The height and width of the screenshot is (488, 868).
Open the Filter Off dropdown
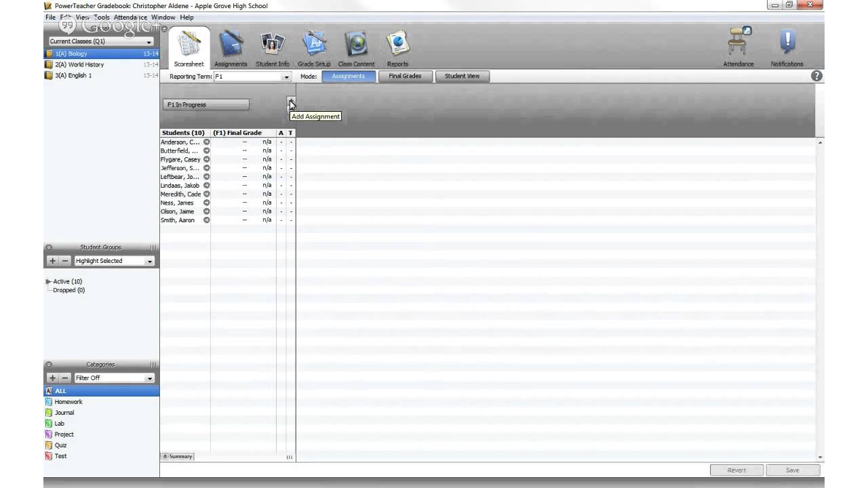coord(114,378)
